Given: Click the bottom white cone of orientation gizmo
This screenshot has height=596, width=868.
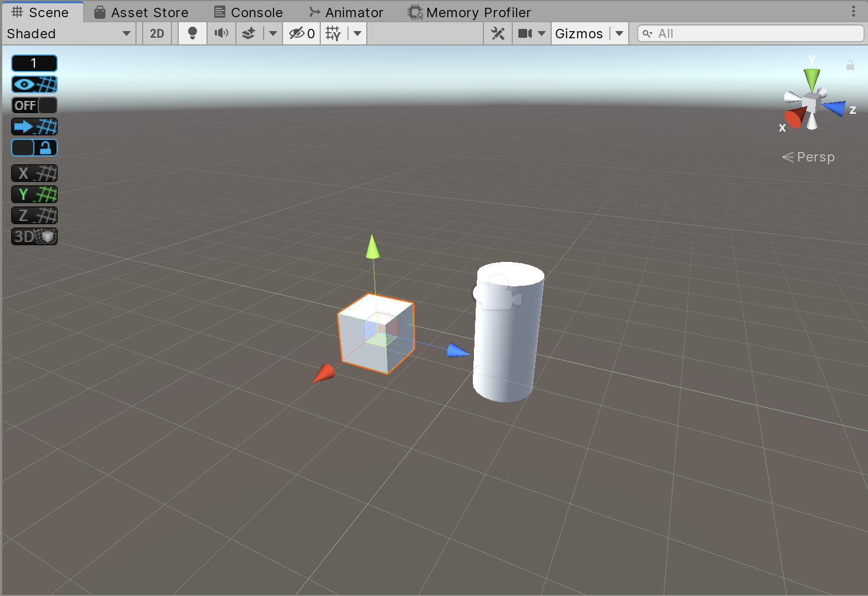Looking at the screenshot, I should coord(812,121).
